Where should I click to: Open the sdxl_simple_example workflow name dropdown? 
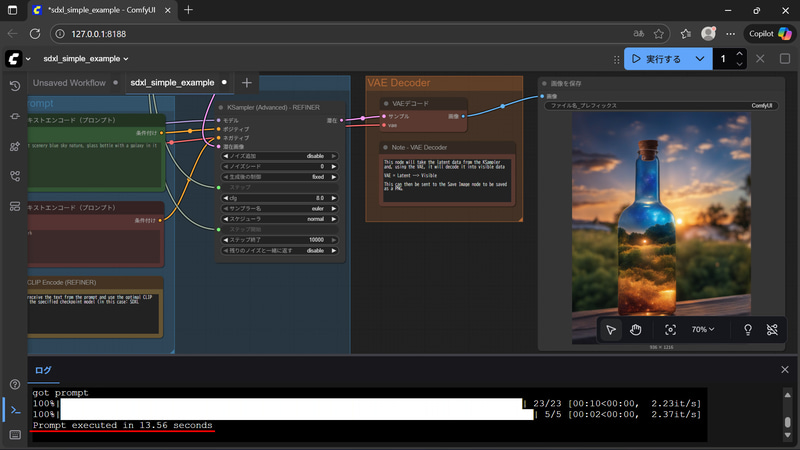point(86,59)
